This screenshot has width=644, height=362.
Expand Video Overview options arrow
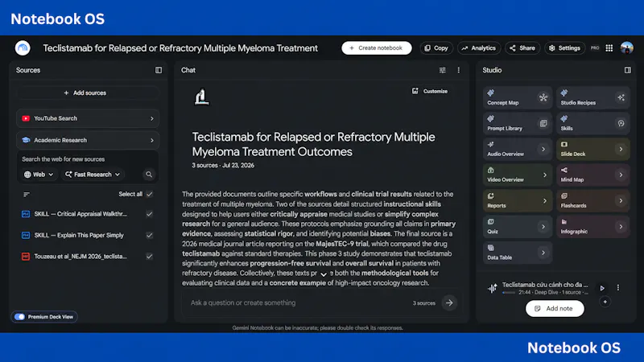(545, 175)
